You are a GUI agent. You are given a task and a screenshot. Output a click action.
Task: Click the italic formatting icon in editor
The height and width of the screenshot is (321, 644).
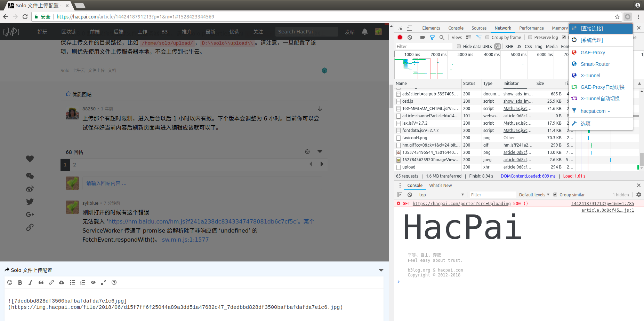click(31, 282)
